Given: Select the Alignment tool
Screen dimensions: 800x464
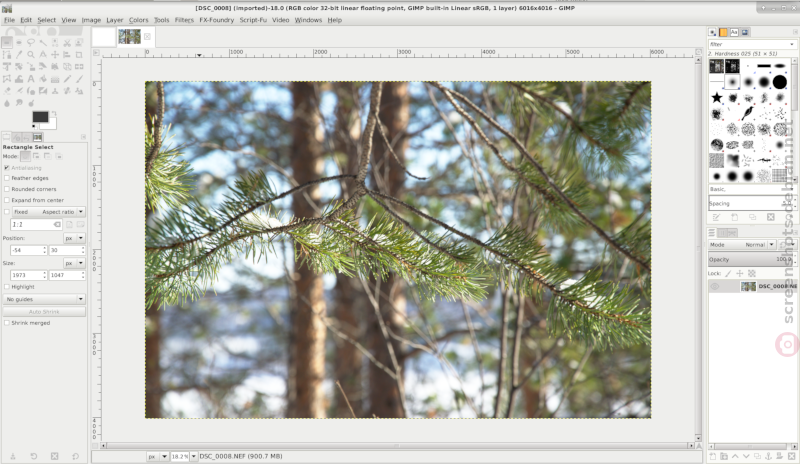Looking at the screenshot, I should (67, 55).
